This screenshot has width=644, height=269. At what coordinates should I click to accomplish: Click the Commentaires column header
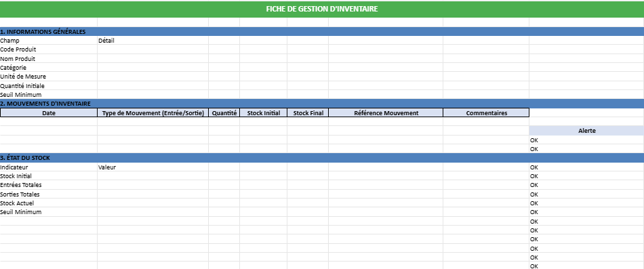pyautogui.click(x=486, y=112)
